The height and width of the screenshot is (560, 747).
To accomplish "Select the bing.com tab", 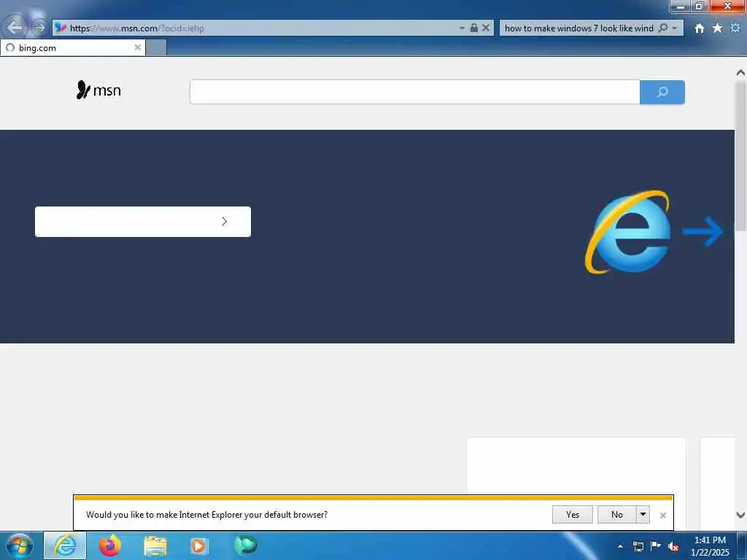I will pos(72,47).
